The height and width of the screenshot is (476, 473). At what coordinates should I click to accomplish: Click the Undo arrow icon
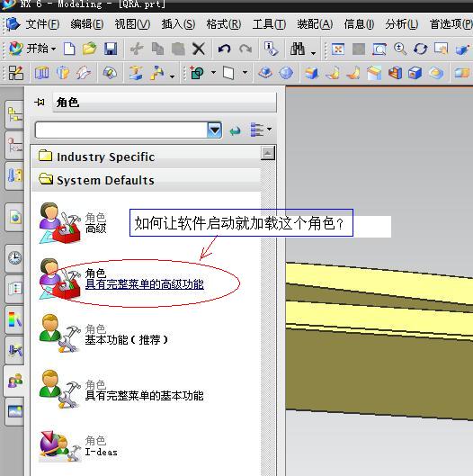(x=225, y=49)
